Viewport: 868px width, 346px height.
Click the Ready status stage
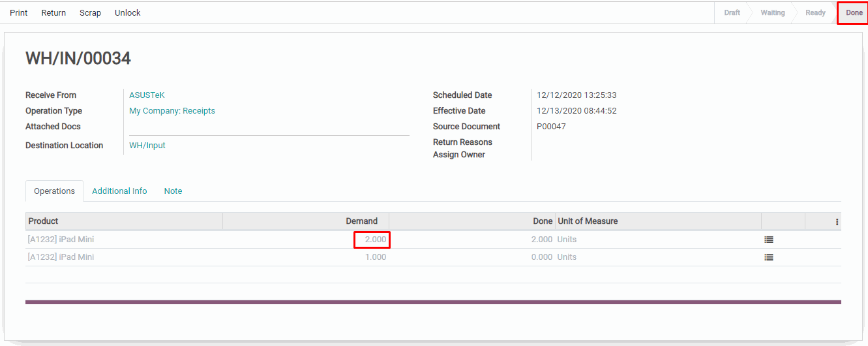coord(815,12)
